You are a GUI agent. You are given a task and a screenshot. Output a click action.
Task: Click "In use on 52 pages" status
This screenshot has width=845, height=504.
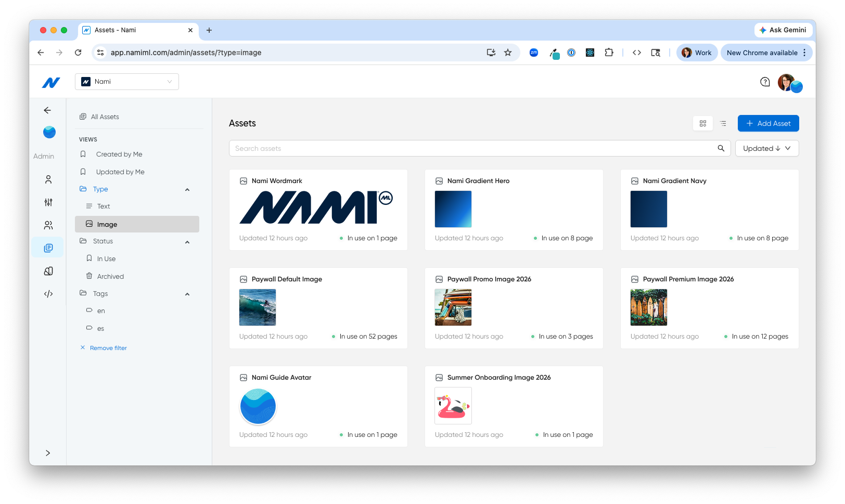[368, 337]
